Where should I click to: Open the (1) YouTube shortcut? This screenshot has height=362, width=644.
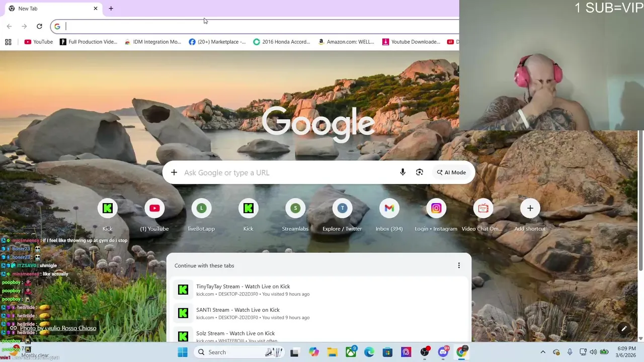pyautogui.click(x=154, y=215)
